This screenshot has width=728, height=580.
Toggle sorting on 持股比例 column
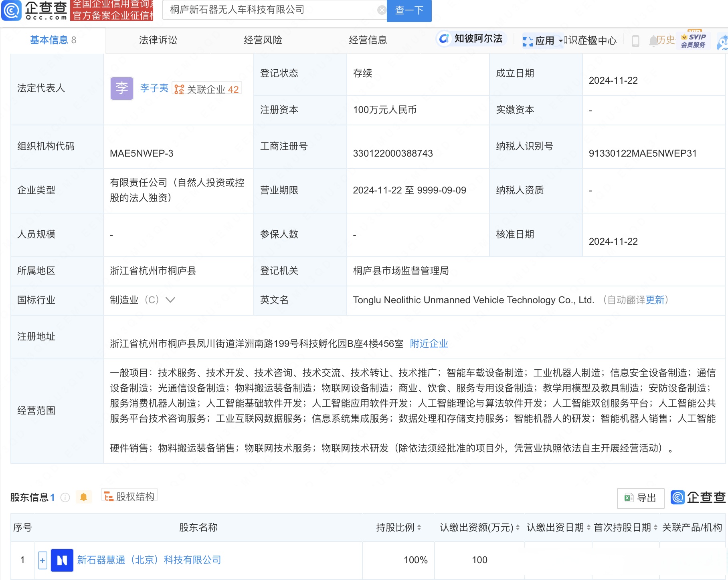(x=419, y=528)
